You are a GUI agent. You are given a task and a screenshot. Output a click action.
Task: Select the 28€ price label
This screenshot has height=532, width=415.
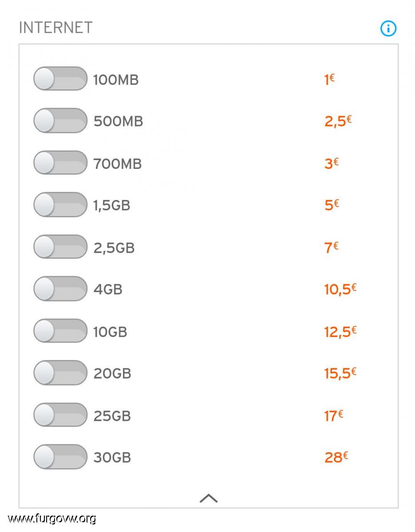(336, 457)
